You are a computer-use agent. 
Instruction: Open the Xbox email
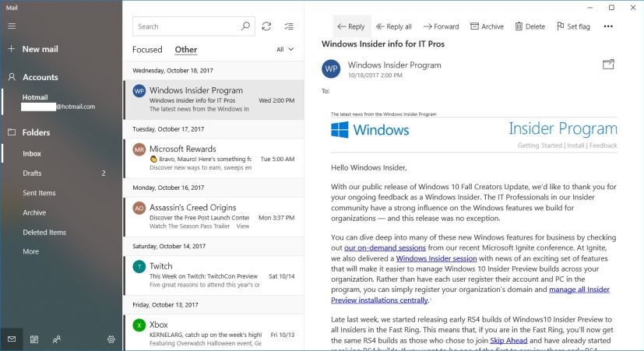(x=214, y=332)
